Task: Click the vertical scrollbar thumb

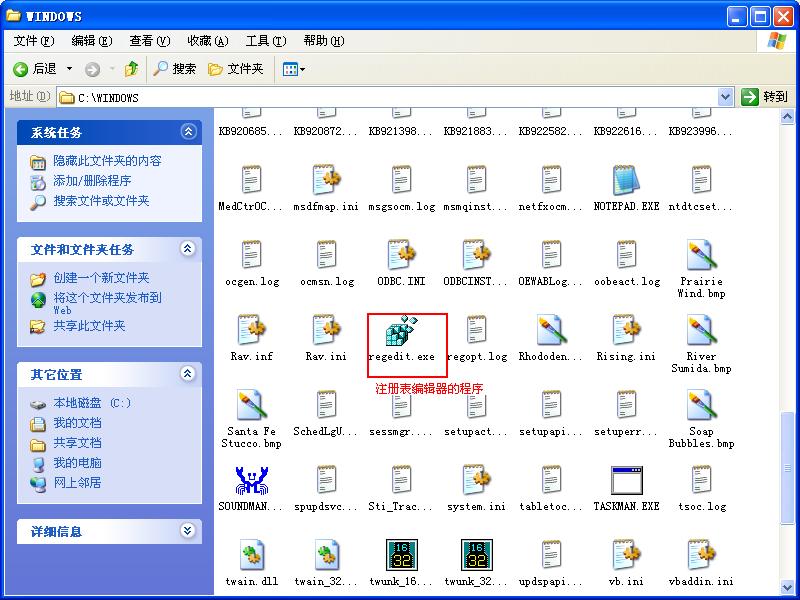Action: (x=787, y=468)
